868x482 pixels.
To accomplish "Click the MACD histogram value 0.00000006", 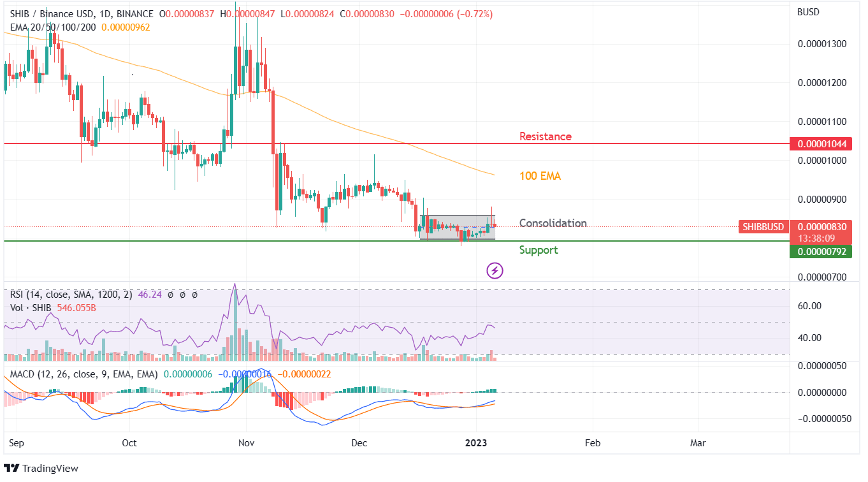I will pyautogui.click(x=188, y=374).
